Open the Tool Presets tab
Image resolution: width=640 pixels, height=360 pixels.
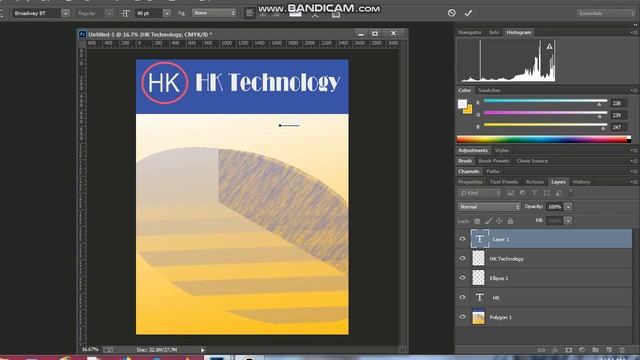tap(504, 182)
